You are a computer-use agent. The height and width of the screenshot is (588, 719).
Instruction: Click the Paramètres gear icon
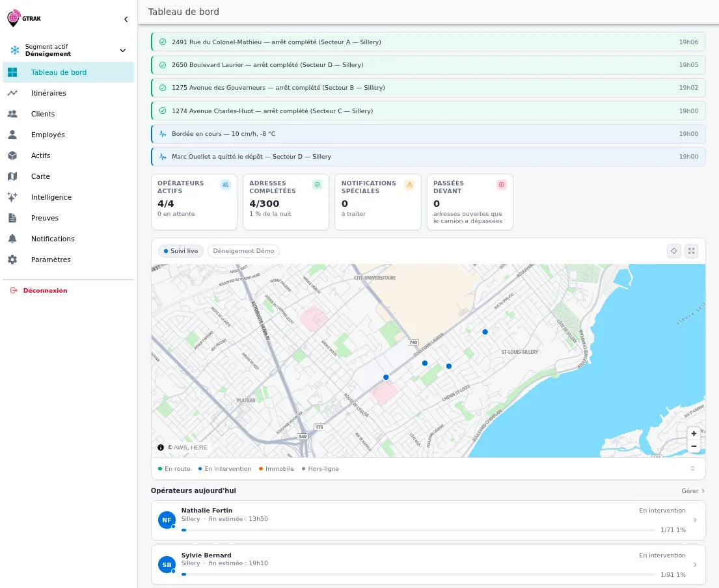pyautogui.click(x=12, y=260)
